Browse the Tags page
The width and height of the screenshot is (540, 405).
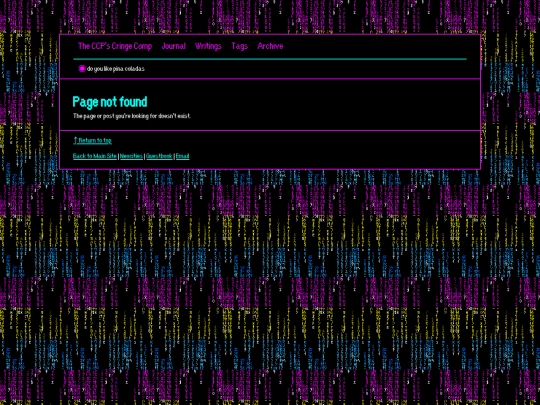click(239, 46)
